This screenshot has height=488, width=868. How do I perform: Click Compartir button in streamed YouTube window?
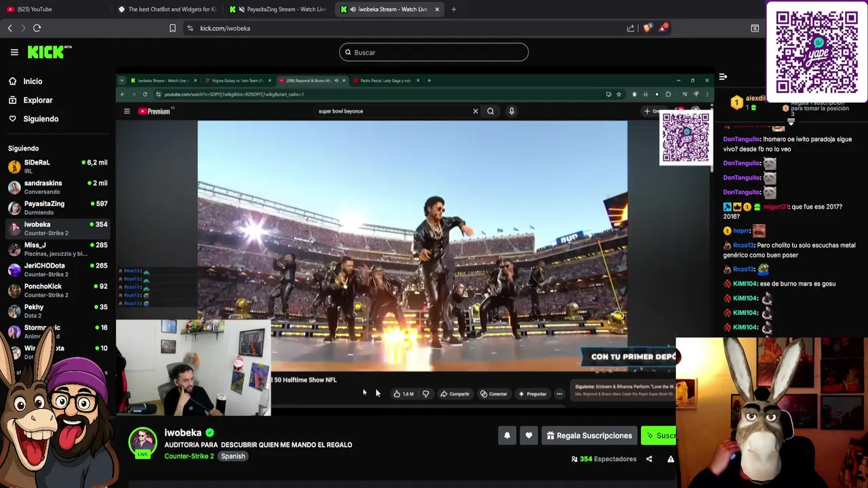coord(454,394)
